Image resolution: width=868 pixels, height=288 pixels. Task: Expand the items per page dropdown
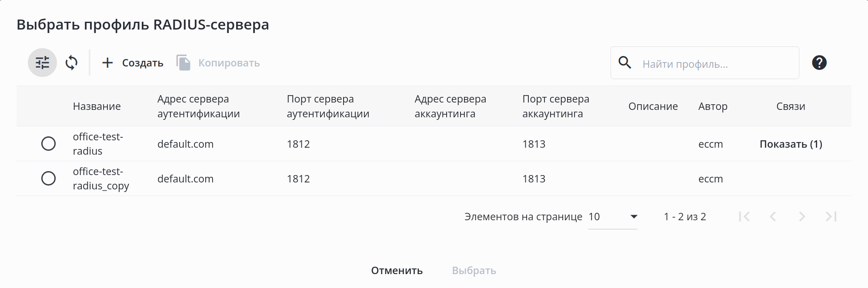click(613, 217)
